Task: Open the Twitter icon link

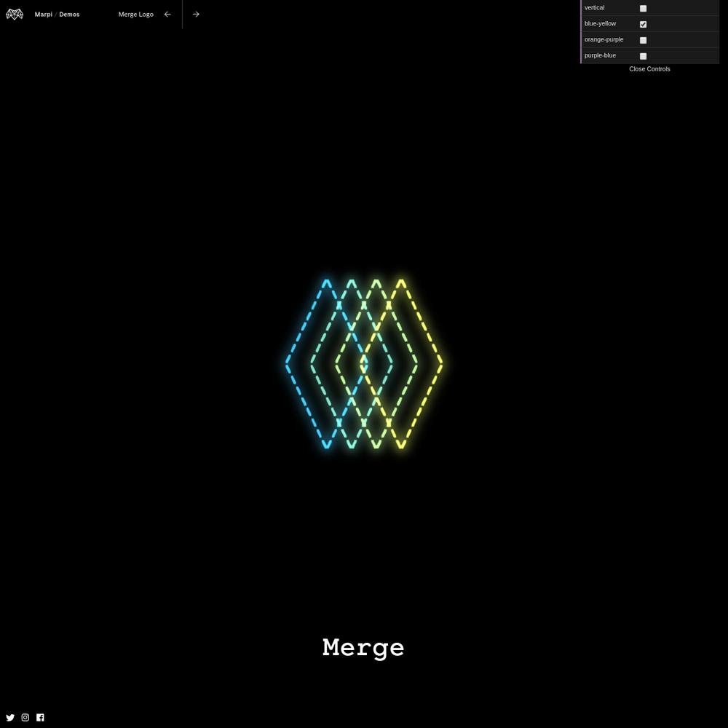Action: pyautogui.click(x=10, y=717)
